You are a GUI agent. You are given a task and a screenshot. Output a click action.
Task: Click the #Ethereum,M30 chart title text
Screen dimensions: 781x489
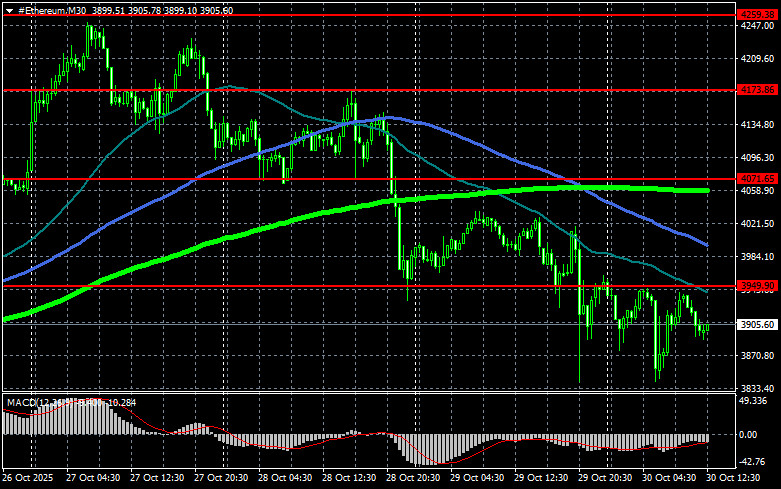52,10
